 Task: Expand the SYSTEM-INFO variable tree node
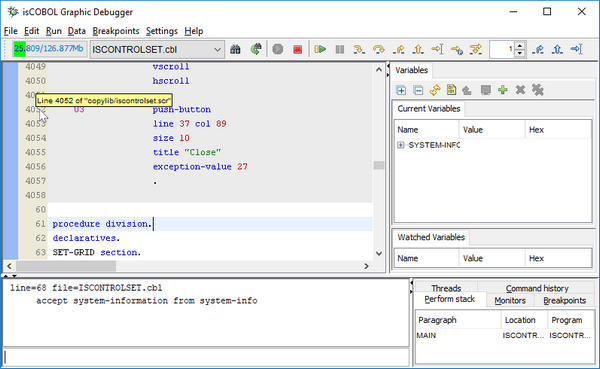401,145
